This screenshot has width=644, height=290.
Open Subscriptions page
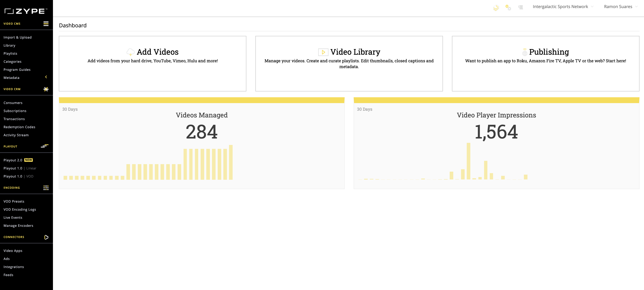[15, 111]
